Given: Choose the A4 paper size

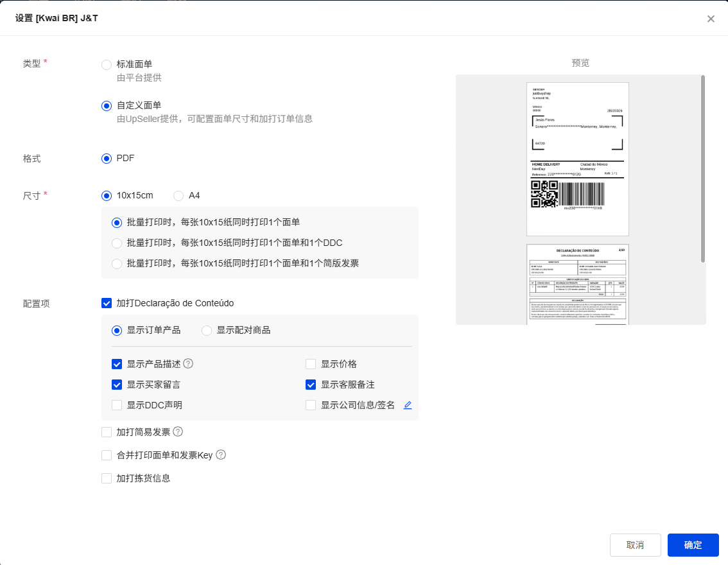Looking at the screenshot, I should coord(178,196).
